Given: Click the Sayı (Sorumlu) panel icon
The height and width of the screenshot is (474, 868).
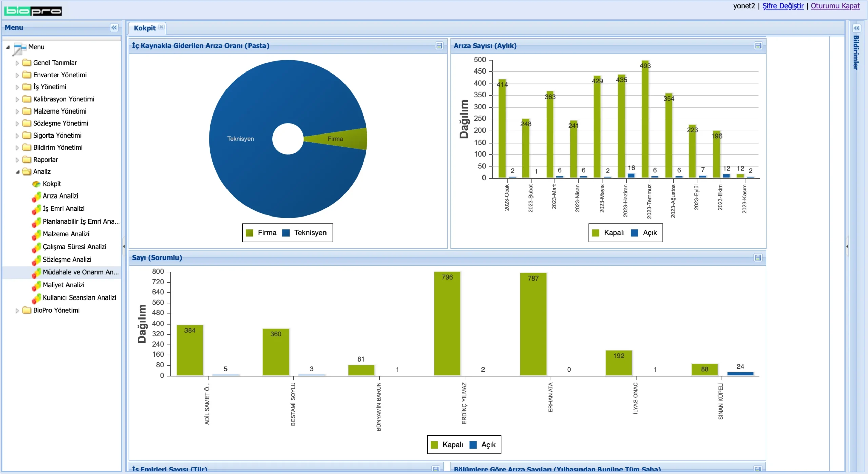Looking at the screenshot, I should pos(758,258).
